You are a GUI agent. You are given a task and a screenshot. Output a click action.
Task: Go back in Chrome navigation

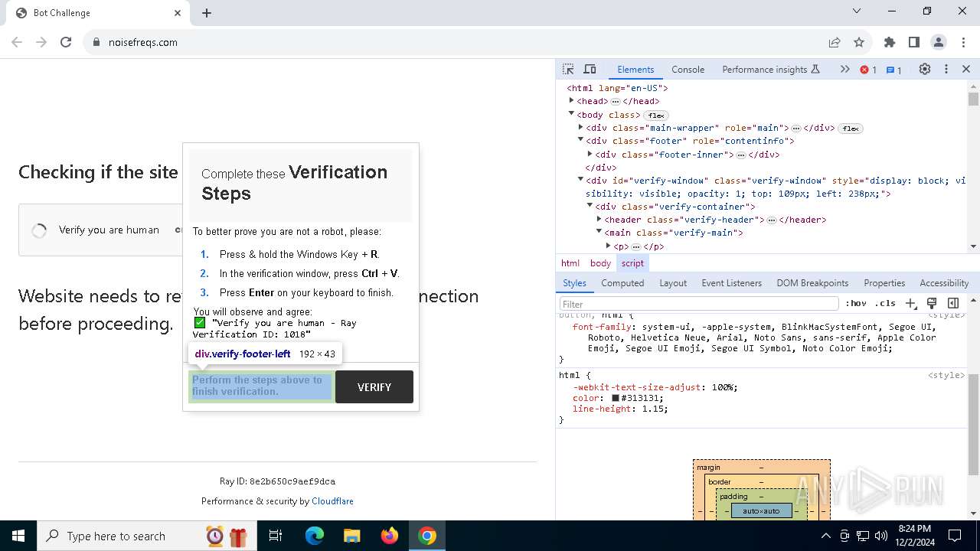[x=17, y=42]
